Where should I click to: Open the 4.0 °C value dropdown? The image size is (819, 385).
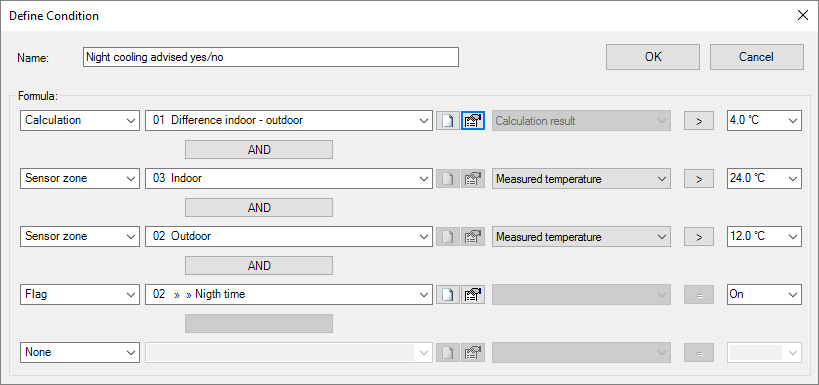[764, 120]
